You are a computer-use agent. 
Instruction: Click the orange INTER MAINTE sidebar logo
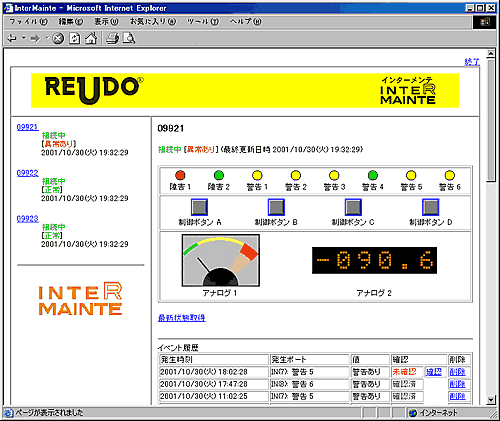(x=80, y=299)
